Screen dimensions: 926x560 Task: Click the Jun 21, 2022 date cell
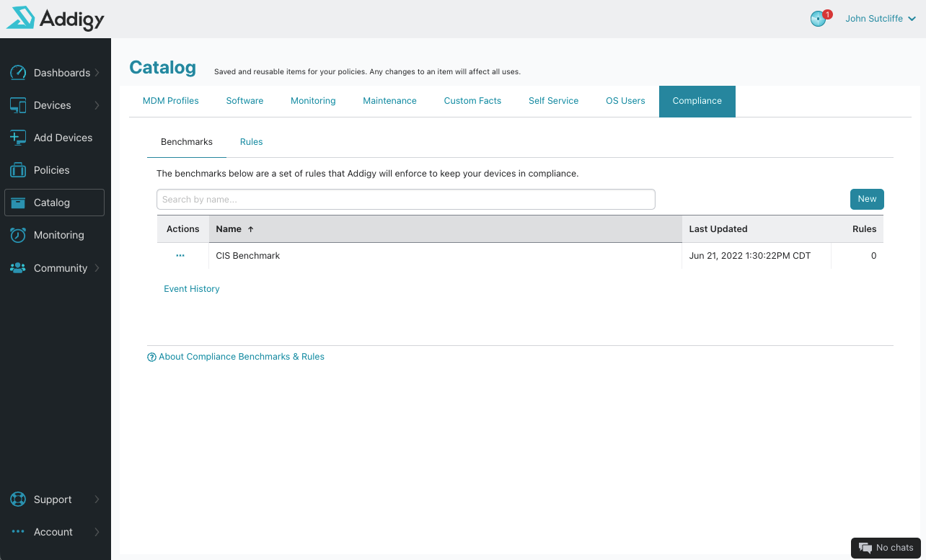[750, 256]
